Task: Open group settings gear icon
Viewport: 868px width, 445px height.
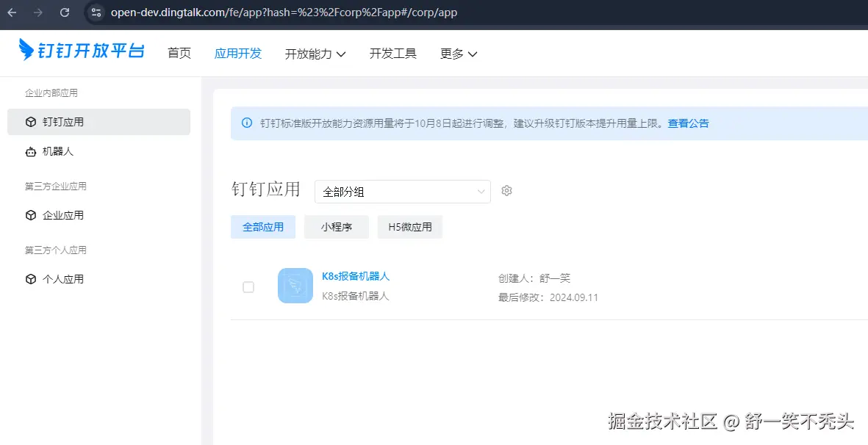Action: 506,191
